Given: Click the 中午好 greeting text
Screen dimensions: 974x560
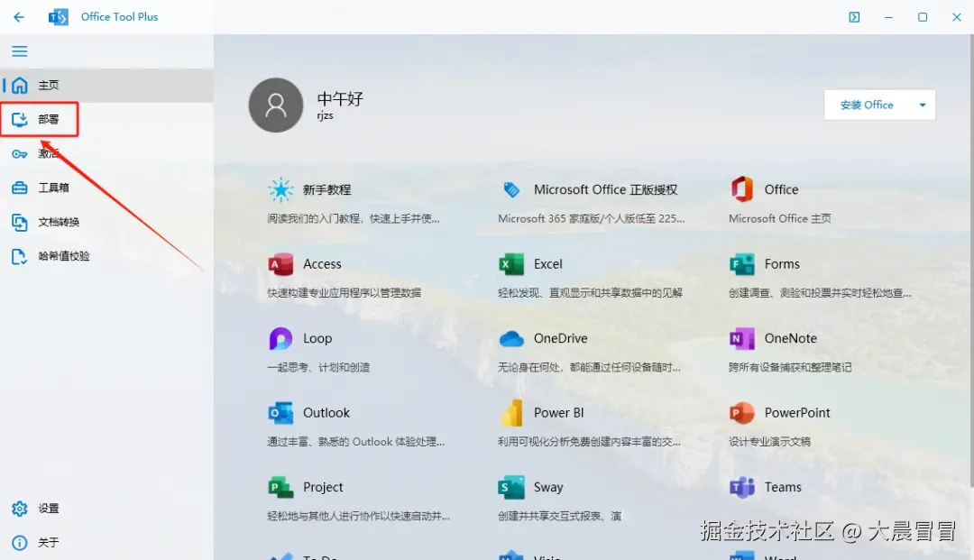Looking at the screenshot, I should [x=340, y=98].
